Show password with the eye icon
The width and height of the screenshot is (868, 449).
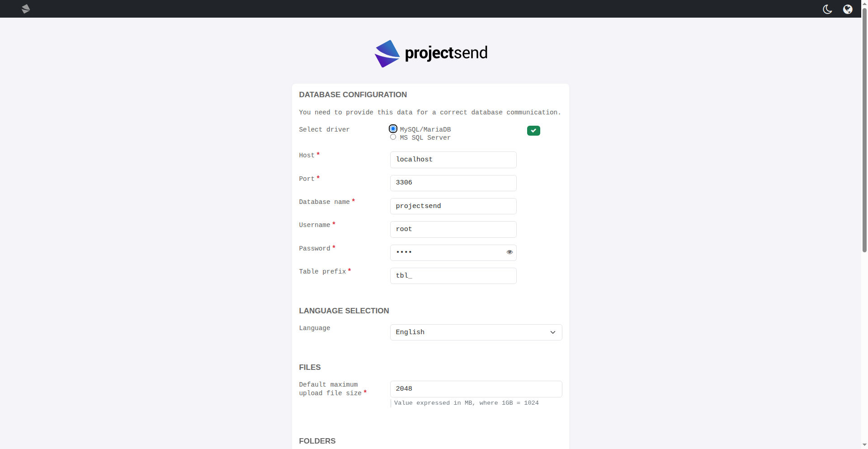(x=509, y=252)
